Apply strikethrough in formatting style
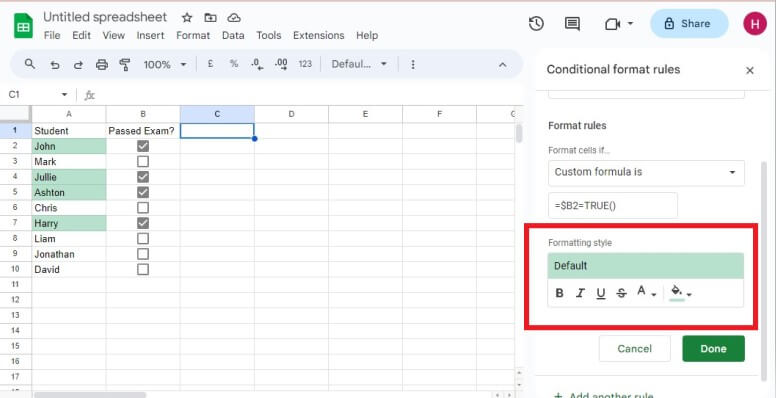 point(622,293)
